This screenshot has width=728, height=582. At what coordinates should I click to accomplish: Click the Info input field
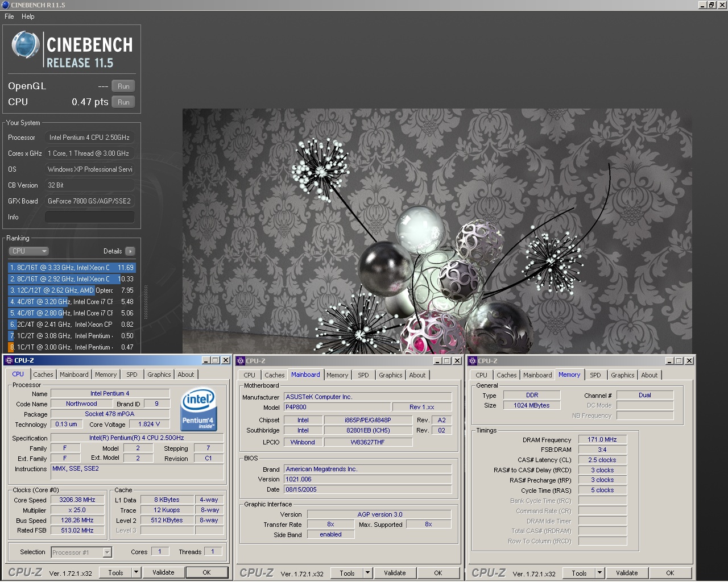click(90, 217)
